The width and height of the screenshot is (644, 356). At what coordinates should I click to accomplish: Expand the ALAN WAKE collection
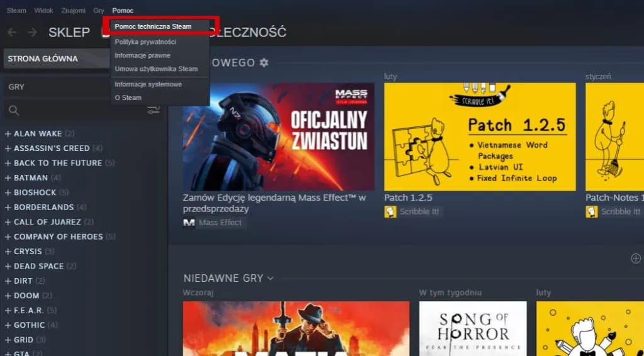[x=8, y=133]
